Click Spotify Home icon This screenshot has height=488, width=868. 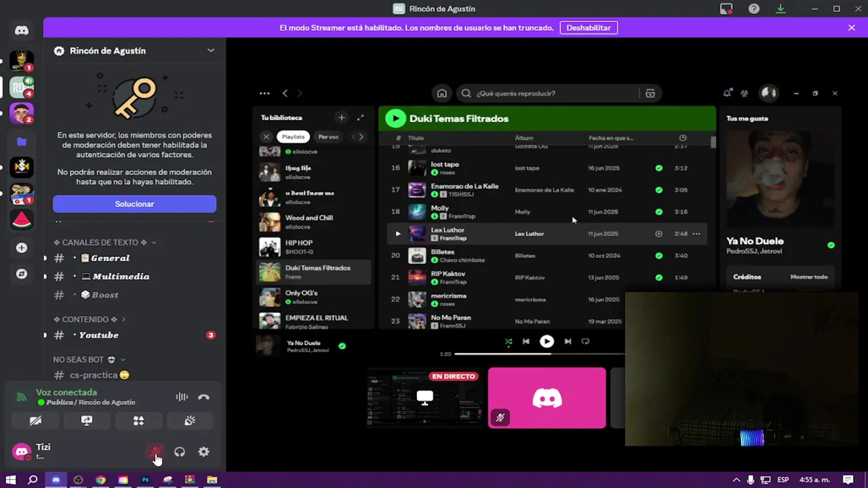pos(441,94)
